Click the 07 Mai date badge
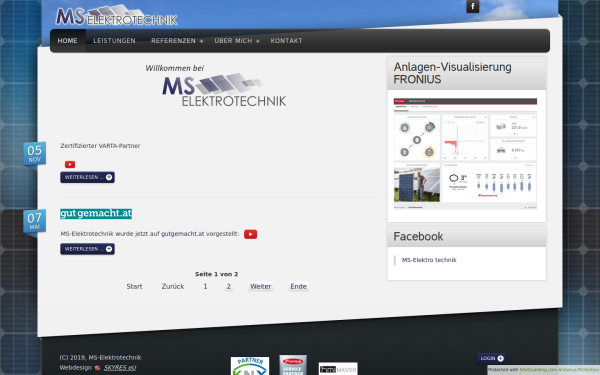600x375 pixels. coord(34,221)
